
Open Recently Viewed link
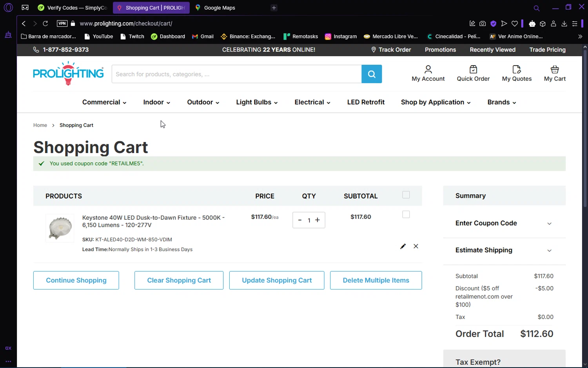tap(492, 50)
